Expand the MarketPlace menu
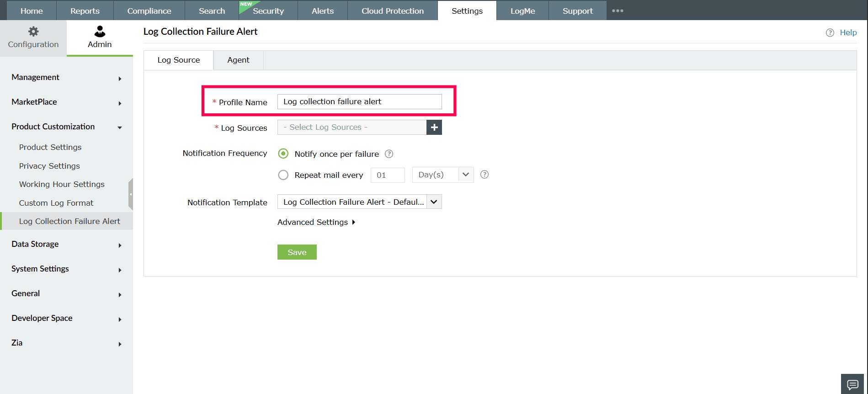 click(66, 102)
